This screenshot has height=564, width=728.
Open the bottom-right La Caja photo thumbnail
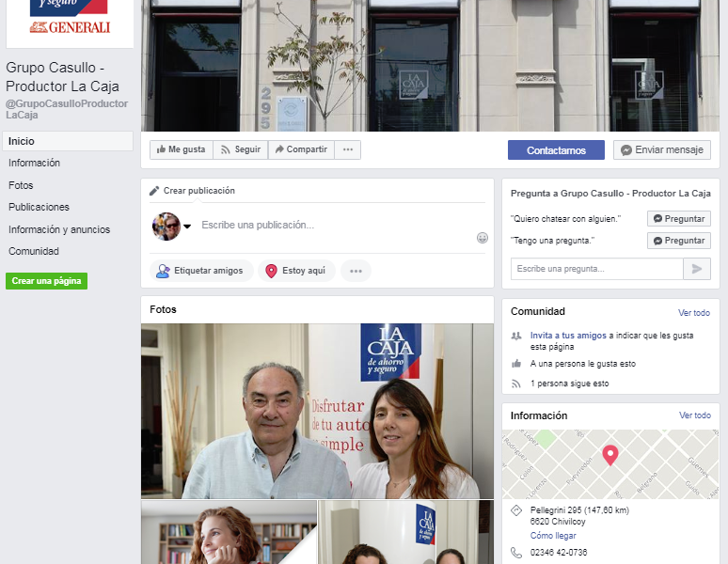pyautogui.click(x=405, y=532)
